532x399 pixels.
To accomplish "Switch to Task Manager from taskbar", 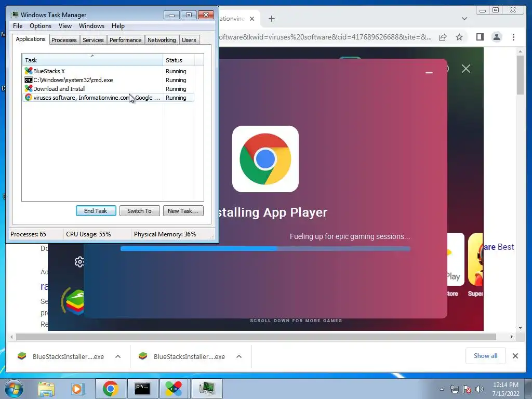I will coord(207,389).
